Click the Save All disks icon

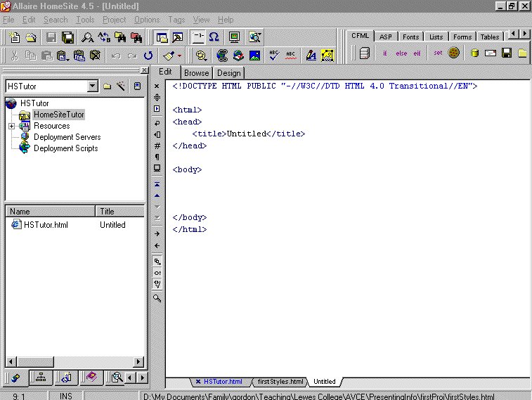click(67, 37)
